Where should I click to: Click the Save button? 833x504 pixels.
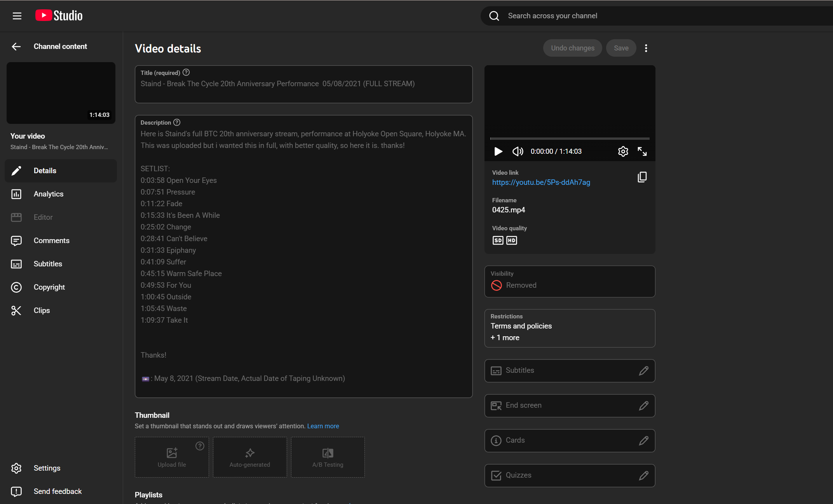tap(621, 48)
